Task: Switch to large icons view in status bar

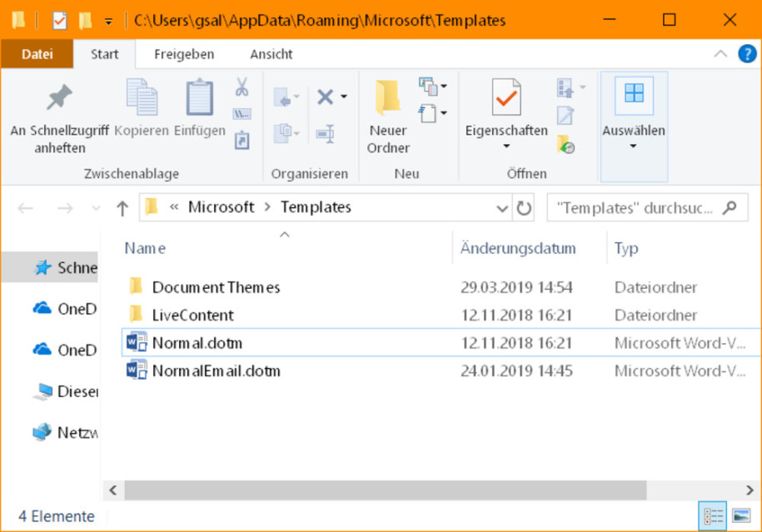Action: pyautogui.click(x=741, y=516)
